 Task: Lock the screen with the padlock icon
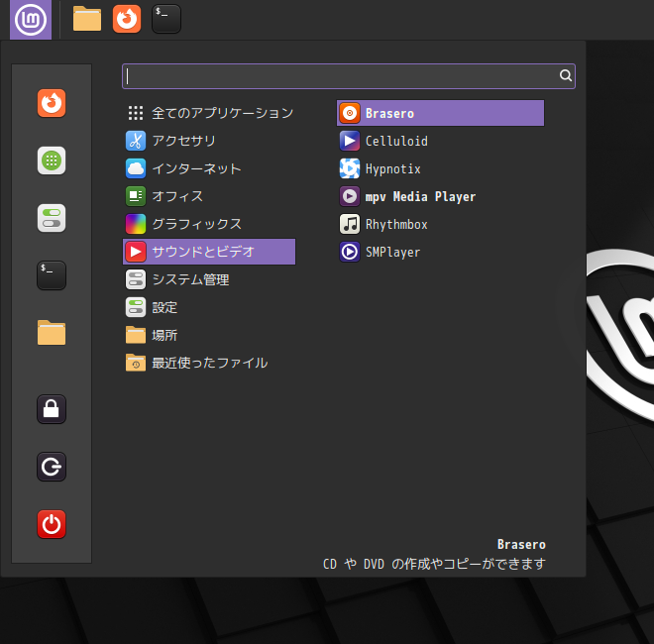(x=52, y=409)
